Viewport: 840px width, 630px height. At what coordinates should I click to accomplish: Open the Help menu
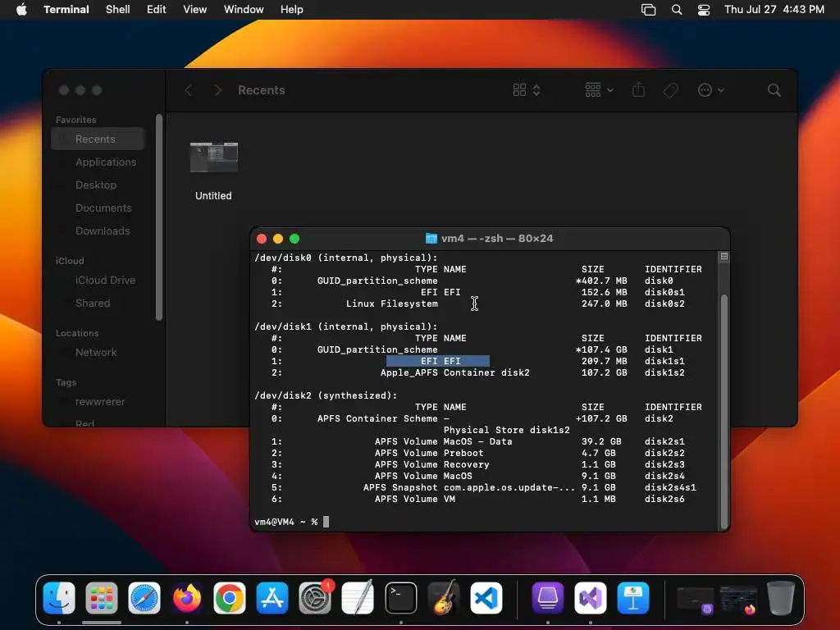(x=291, y=9)
